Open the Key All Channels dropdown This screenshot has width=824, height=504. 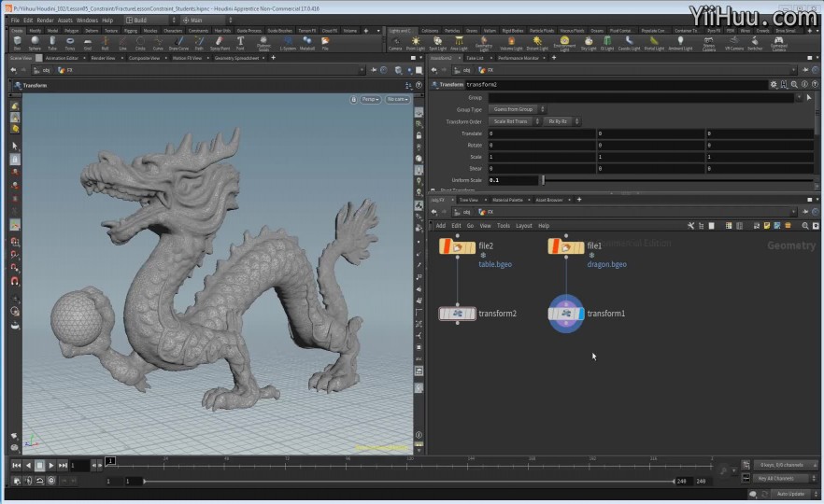point(786,478)
